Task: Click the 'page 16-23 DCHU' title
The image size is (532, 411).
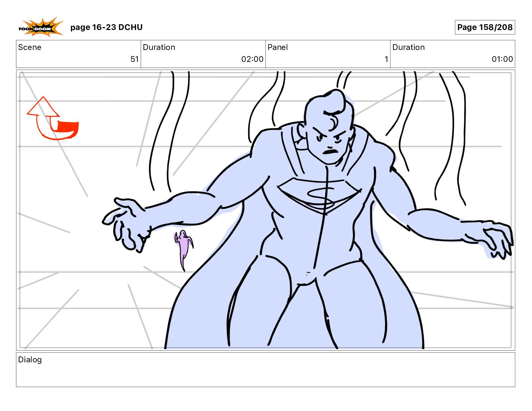Action: coord(106,27)
